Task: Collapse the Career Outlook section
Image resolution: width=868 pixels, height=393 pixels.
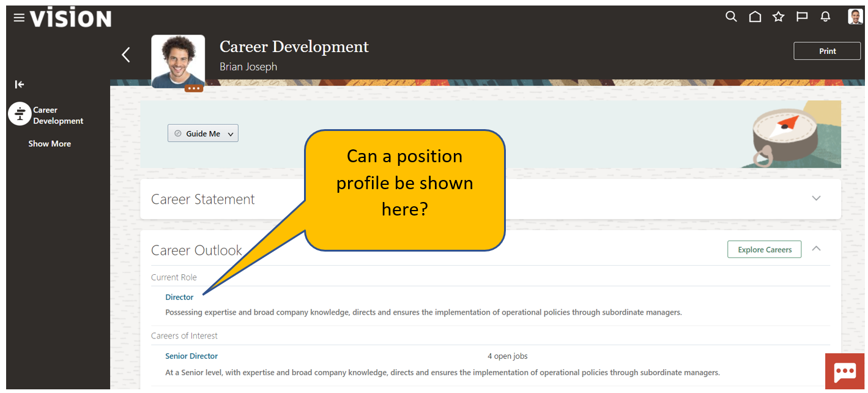Action: 816,249
